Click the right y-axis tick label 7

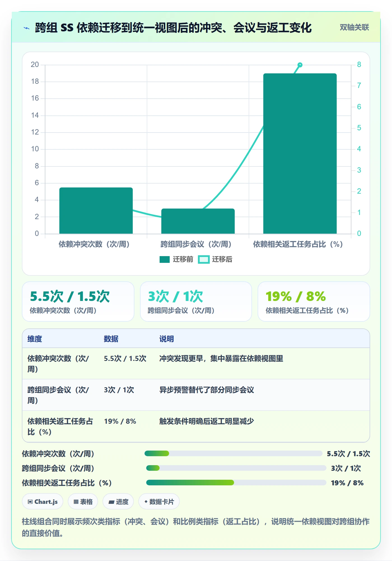click(x=359, y=86)
